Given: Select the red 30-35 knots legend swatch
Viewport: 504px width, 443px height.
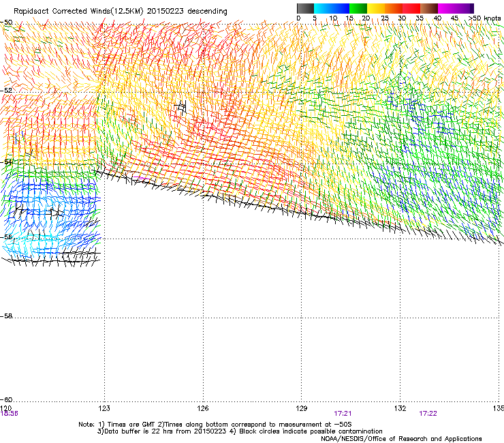Looking at the screenshot, I should [x=411, y=8].
